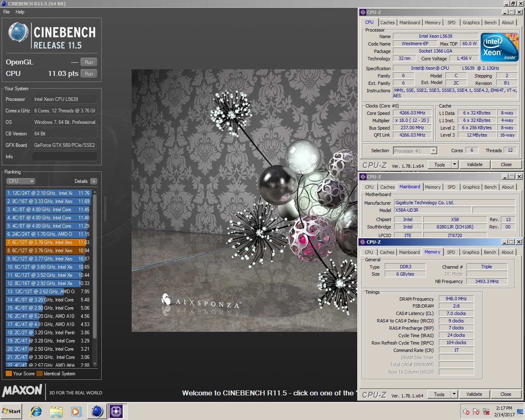The width and height of the screenshot is (525, 420).
Task: Switch to Memory tab in Mainboard CPU-Z window
Action: pyautogui.click(x=433, y=187)
